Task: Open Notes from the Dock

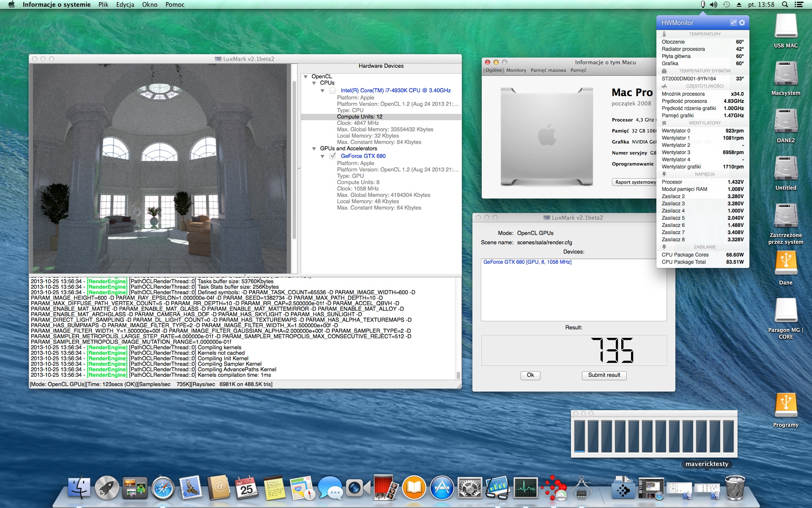Action: click(274, 488)
